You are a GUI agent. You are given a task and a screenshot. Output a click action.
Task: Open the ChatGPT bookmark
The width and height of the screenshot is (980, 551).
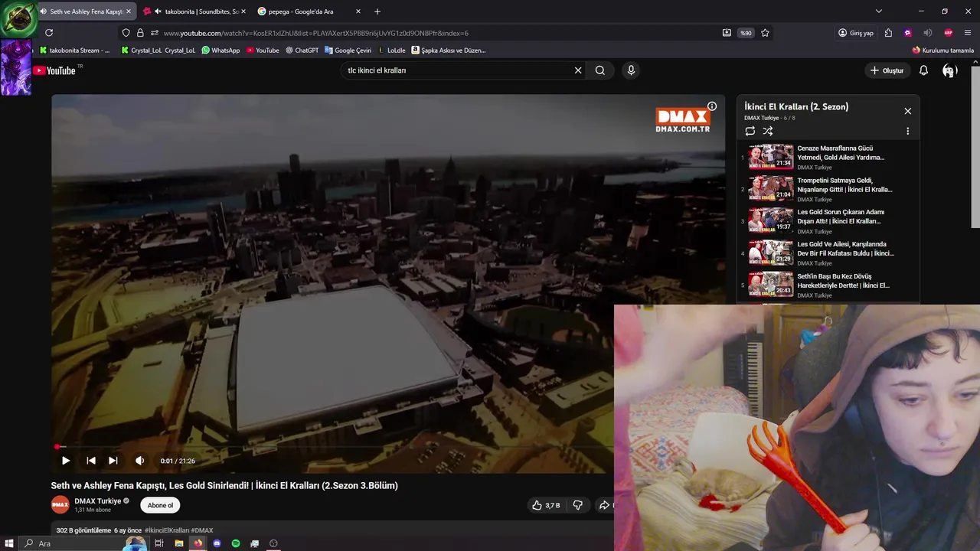coord(302,51)
